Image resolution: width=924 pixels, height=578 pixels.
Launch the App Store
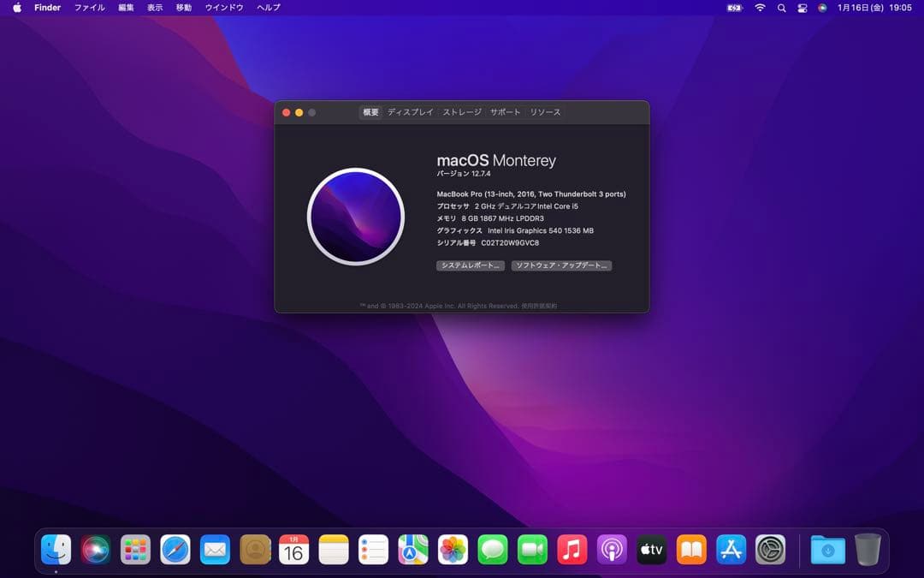tap(730, 550)
